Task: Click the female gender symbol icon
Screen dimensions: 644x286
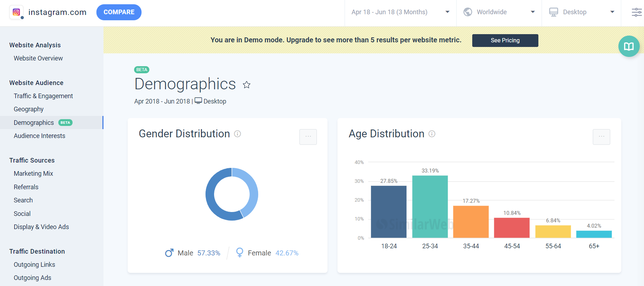Action: click(x=240, y=253)
